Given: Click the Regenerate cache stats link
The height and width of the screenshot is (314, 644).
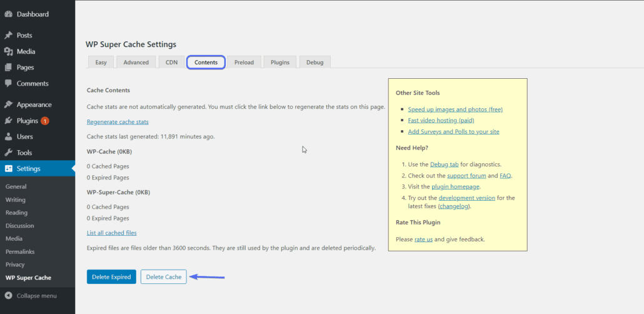Looking at the screenshot, I should coord(118,122).
